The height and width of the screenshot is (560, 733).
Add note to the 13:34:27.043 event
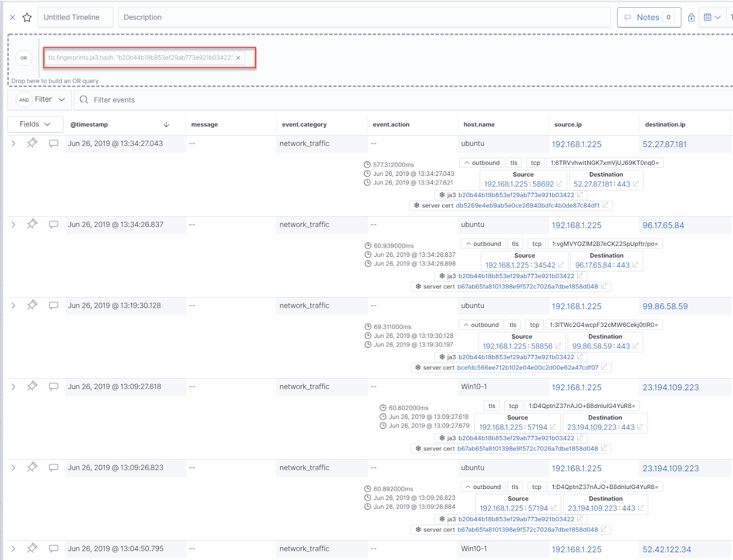54,143
